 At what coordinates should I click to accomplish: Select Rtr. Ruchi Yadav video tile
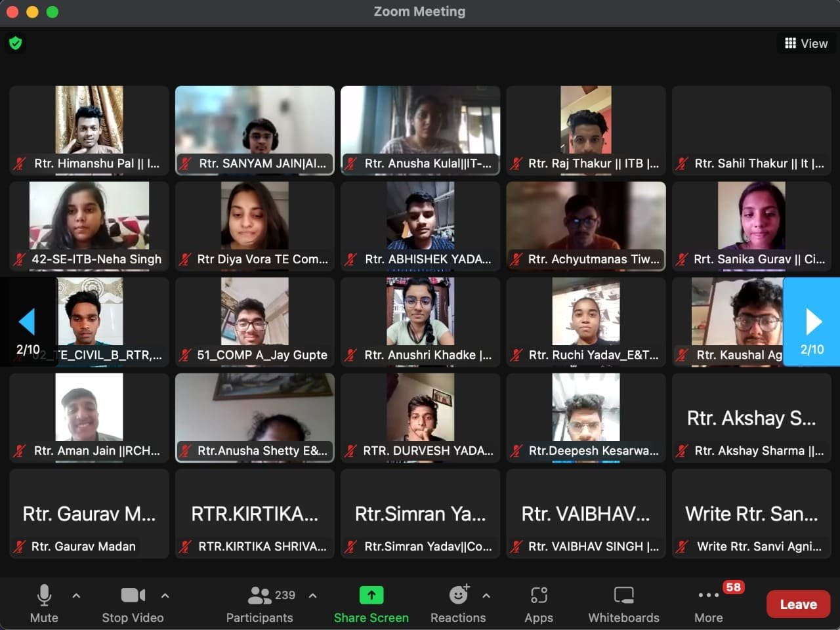tap(586, 322)
